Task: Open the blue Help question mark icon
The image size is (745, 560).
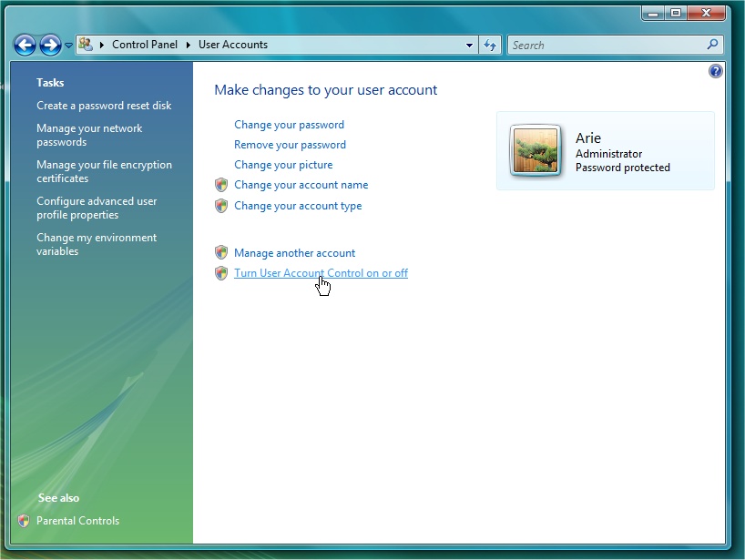Action: click(x=715, y=71)
